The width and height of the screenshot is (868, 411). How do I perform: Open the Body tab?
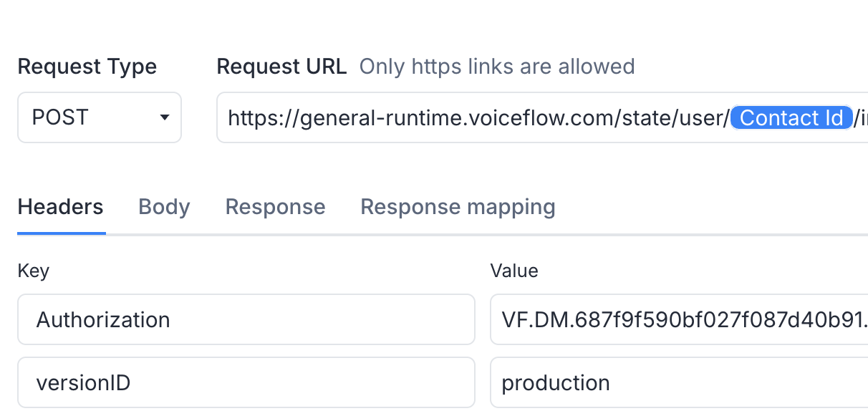point(164,207)
